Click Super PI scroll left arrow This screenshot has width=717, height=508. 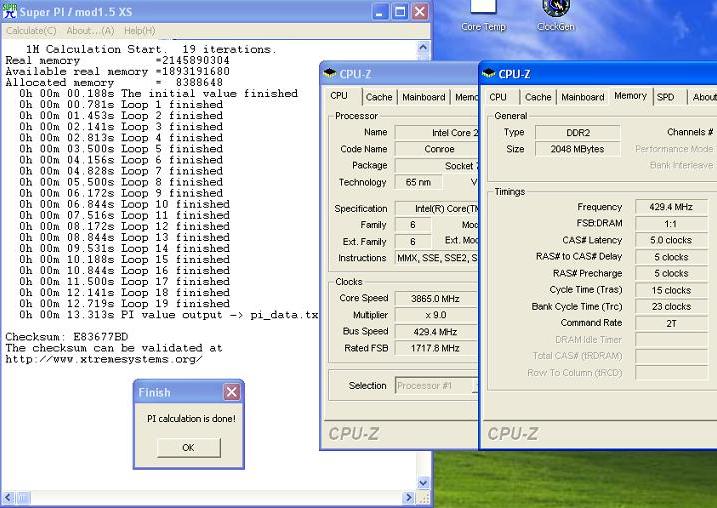pos(8,497)
